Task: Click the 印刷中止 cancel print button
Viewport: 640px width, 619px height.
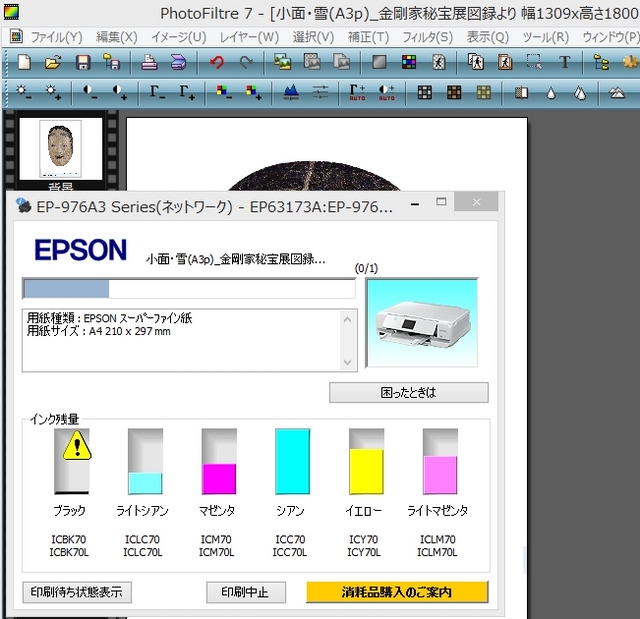Action: 246,592
